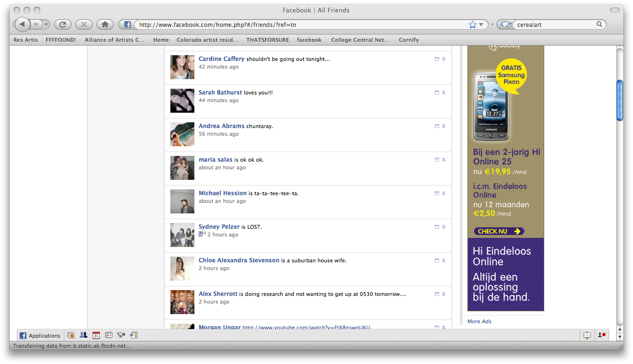Open the Applications menu in bottom bar
The width and height of the screenshot is (633, 364).
(x=40, y=335)
